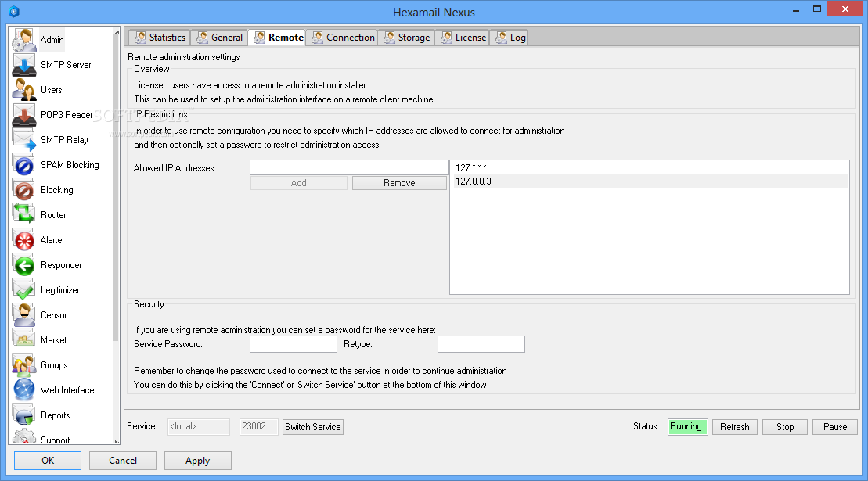Open the Groups icon
Screen dimensions: 868x481
24,365
